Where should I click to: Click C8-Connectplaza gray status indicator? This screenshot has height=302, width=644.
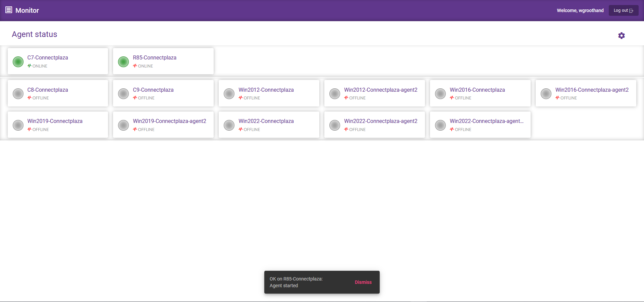tap(18, 94)
